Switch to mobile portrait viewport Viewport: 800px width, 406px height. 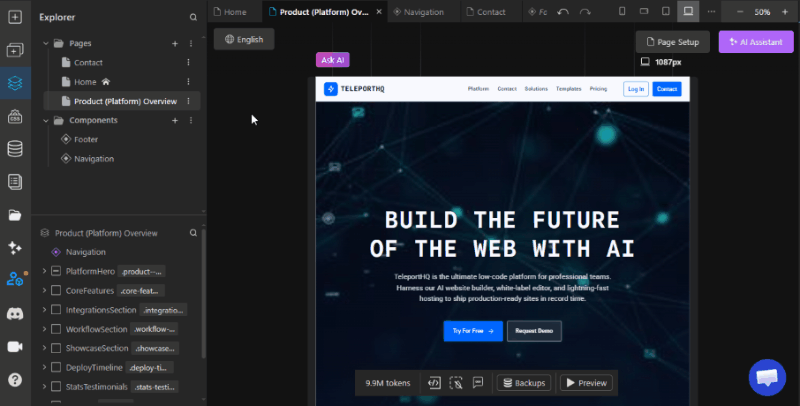click(x=622, y=11)
